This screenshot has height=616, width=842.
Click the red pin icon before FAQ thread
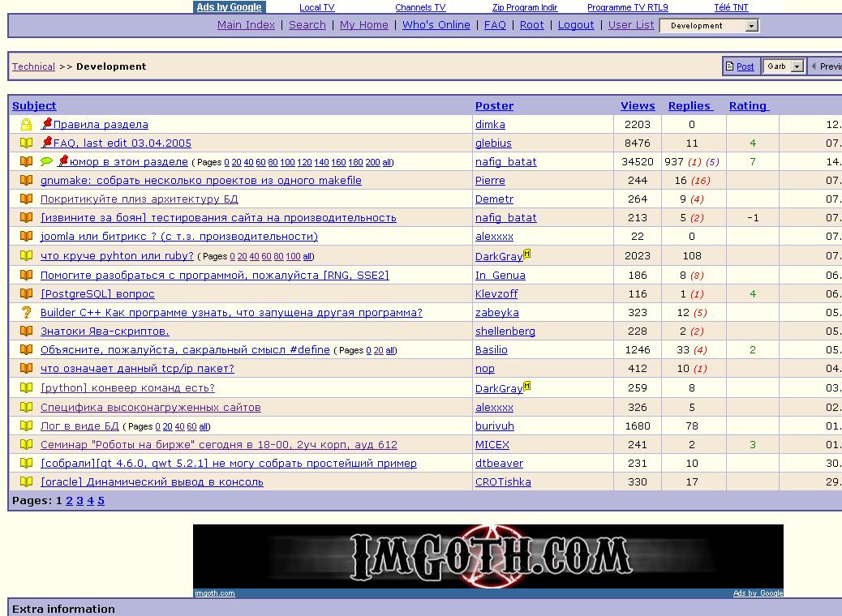(46, 143)
